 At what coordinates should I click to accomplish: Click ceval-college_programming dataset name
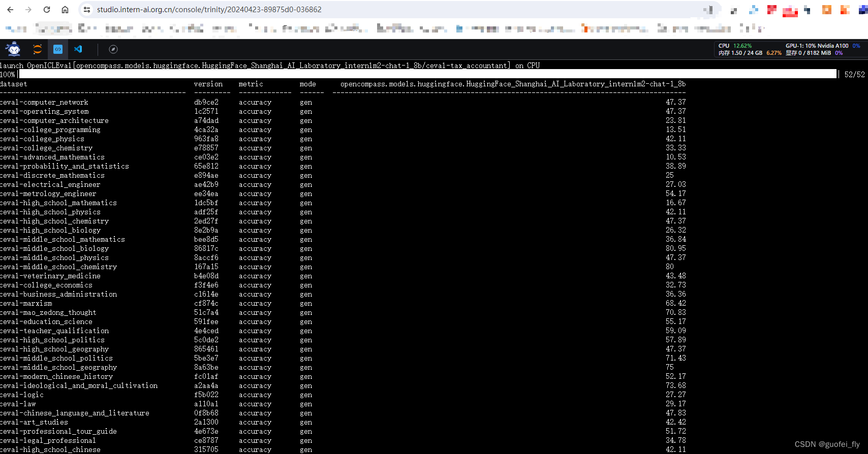[50, 129]
